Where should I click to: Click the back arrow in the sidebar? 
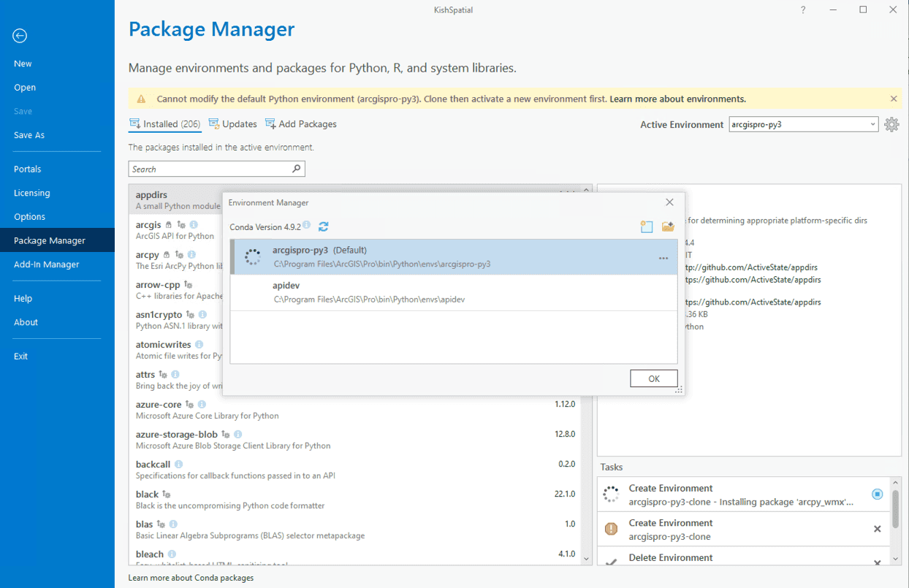pyautogui.click(x=20, y=36)
